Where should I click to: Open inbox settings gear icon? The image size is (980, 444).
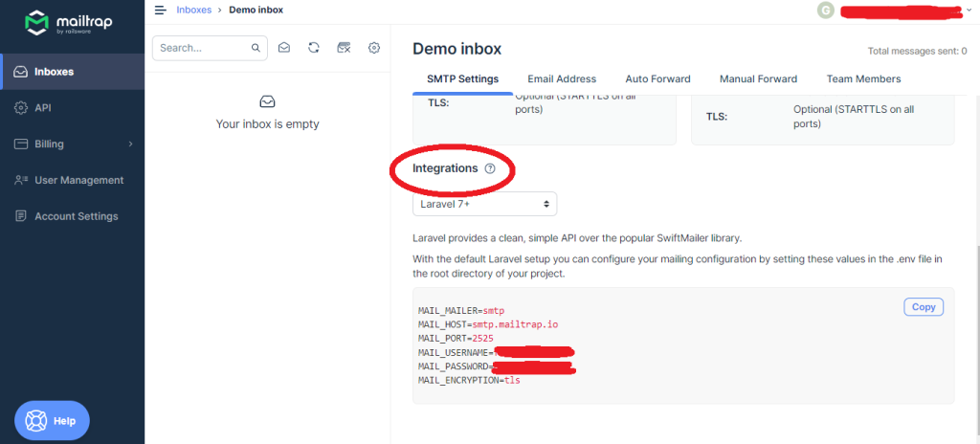tap(374, 48)
